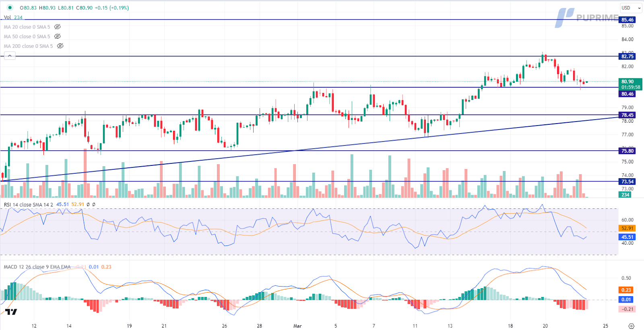Screen dimensions: 644x330
Task: Click the 77.00 tick on the price scale
Action: pyautogui.click(x=627, y=135)
